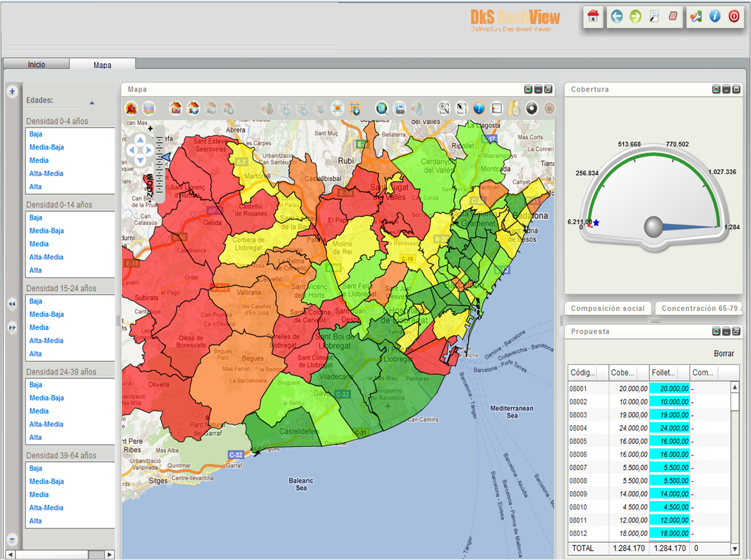
Task: Open the Concentración 65-79 tab
Action: [x=698, y=308]
